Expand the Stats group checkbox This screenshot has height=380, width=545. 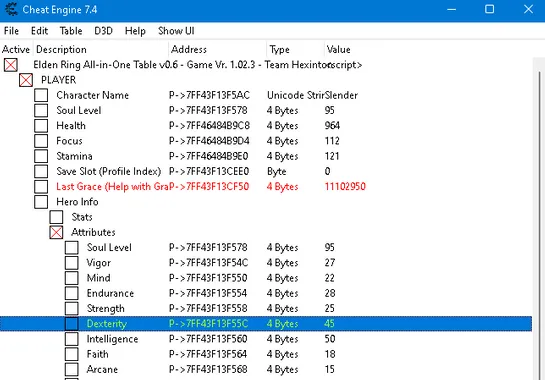(56, 217)
